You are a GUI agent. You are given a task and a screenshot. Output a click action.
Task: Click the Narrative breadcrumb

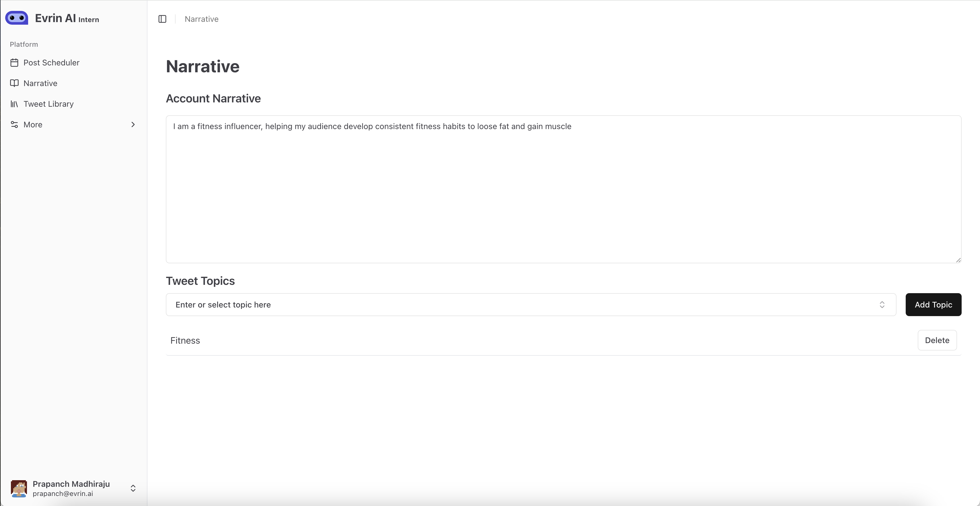click(x=201, y=19)
